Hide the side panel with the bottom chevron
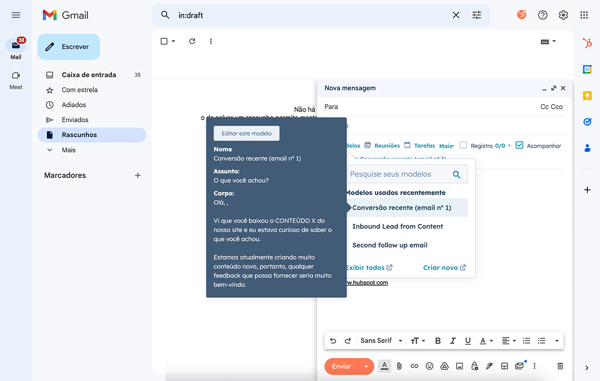 pyautogui.click(x=587, y=368)
